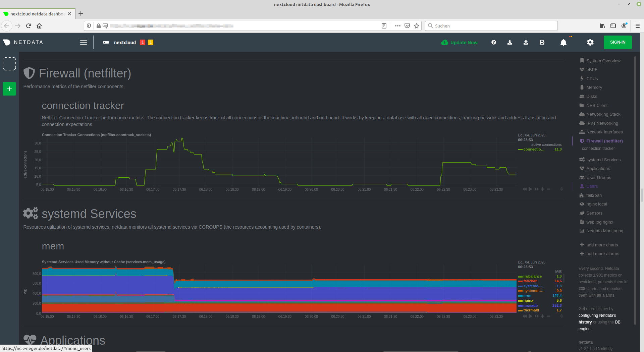Open the Netdata hamburger menu

click(x=84, y=42)
